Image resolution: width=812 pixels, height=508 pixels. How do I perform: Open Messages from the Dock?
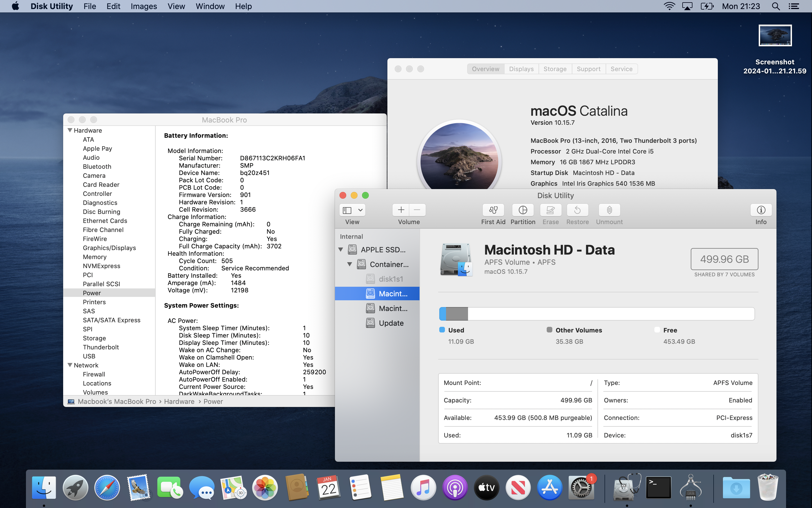[202, 487]
